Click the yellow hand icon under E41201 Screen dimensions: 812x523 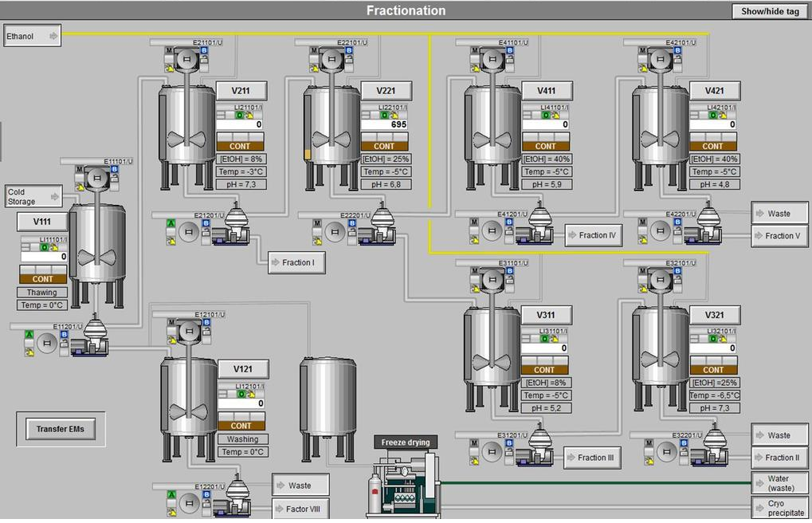(x=473, y=239)
